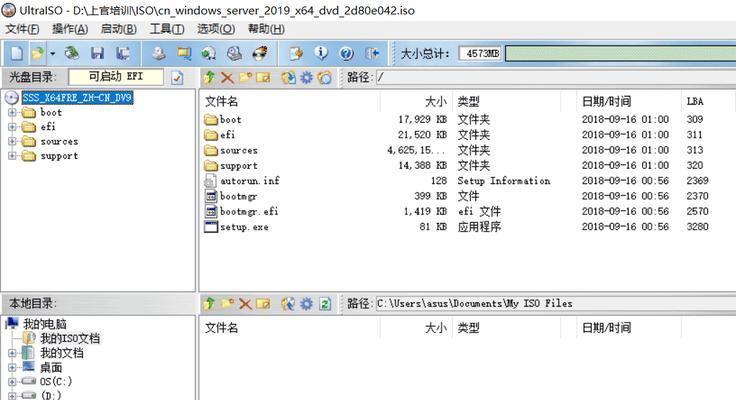Click the blue info icon
Viewport: 736px width, 400px height.
click(321, 53)
